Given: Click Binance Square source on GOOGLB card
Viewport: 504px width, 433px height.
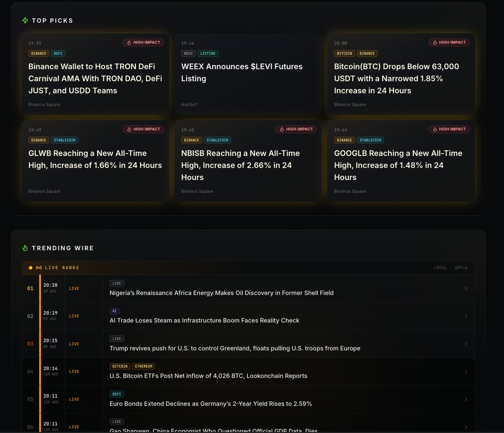Looking at the screenshot, I should pyautogui.click(x=350, y=191).
